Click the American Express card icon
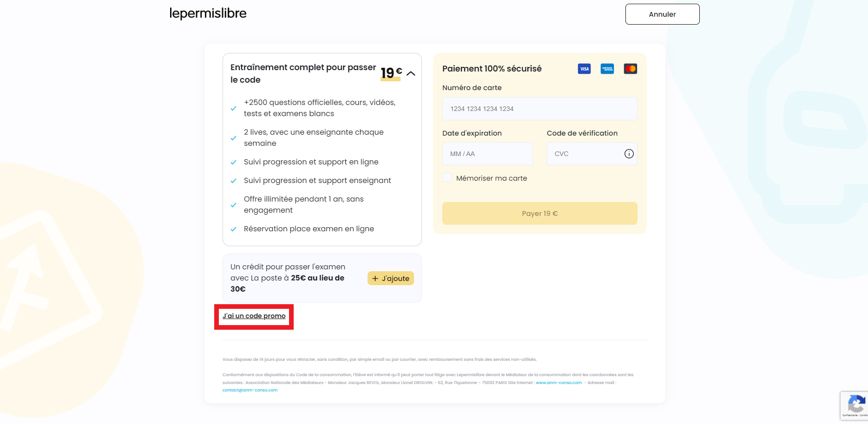Image resolution: width=868 pixels, height=424 pixels. [607, 69]
